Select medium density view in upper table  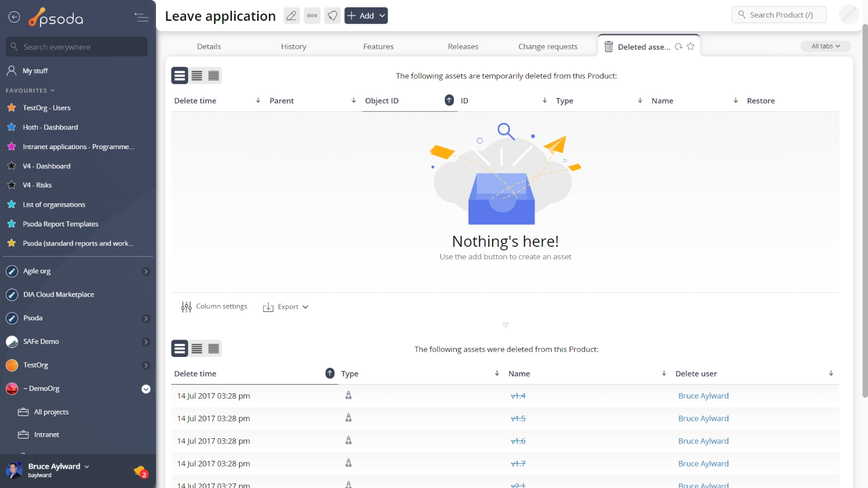coord(197,76)
